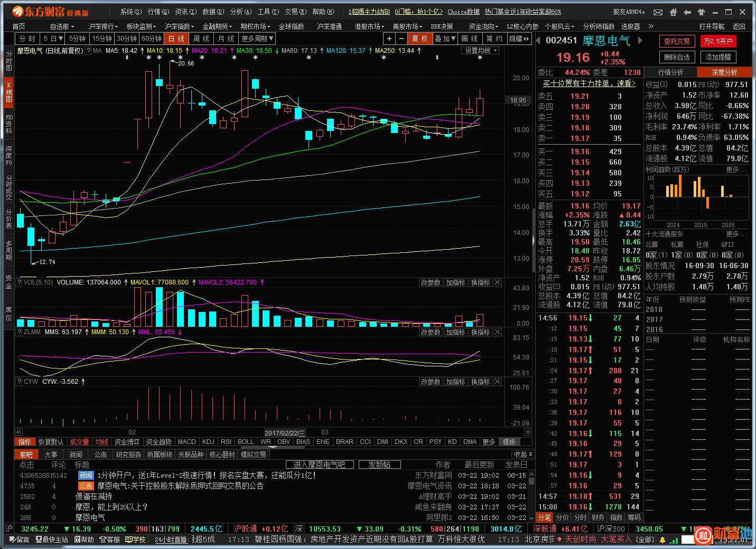Expand 自选股 menu dropdown
756x549 pixels.
[x=62, y=26]
